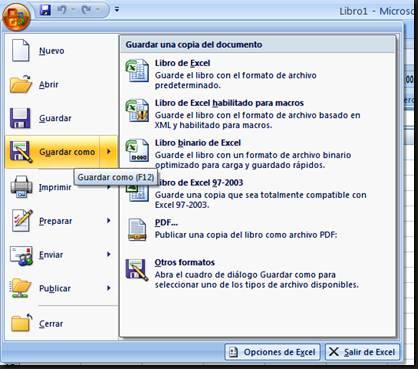The image size is (418, 369).
Task: Choose the Libro de Excel title
Action: pyautogui.click(x=182, y=63)
